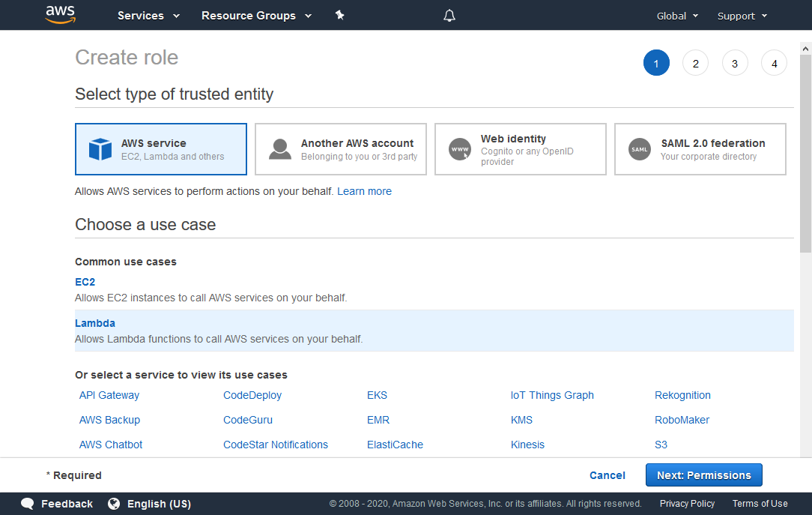Open the Terms of Use link
Screen dimensions: 812x515
tap(760, 504)
